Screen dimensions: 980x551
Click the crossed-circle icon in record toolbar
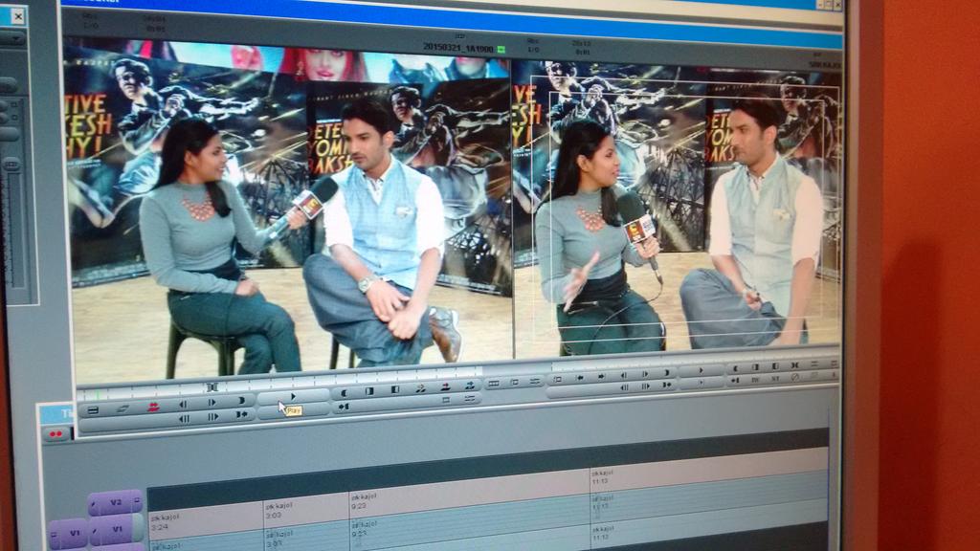[x=795, y=377]
